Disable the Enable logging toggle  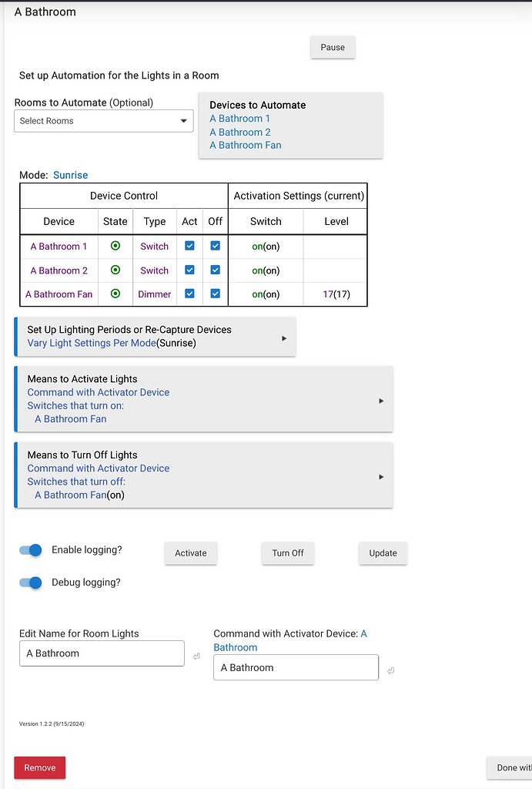30,550
